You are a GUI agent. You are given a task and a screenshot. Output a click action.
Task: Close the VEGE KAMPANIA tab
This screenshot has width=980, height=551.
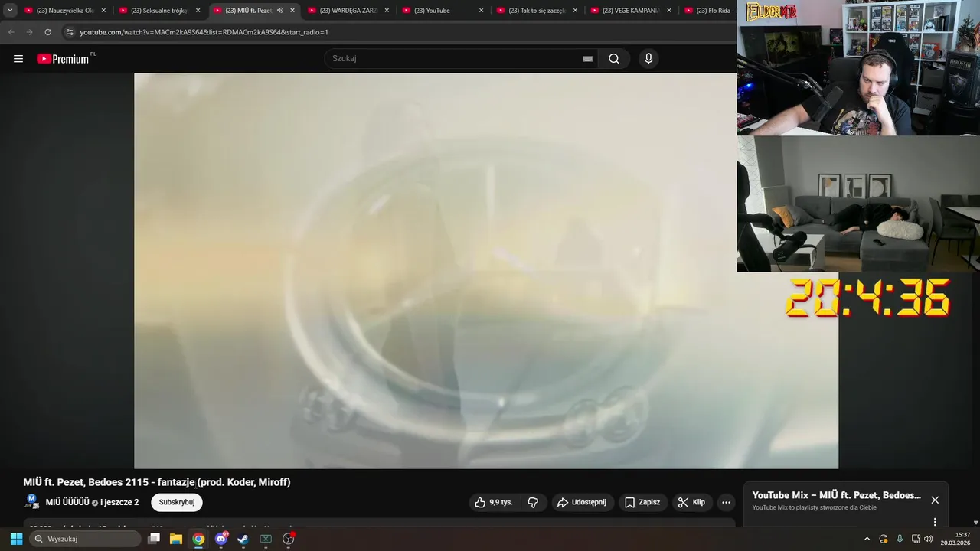tap(669, 11)
